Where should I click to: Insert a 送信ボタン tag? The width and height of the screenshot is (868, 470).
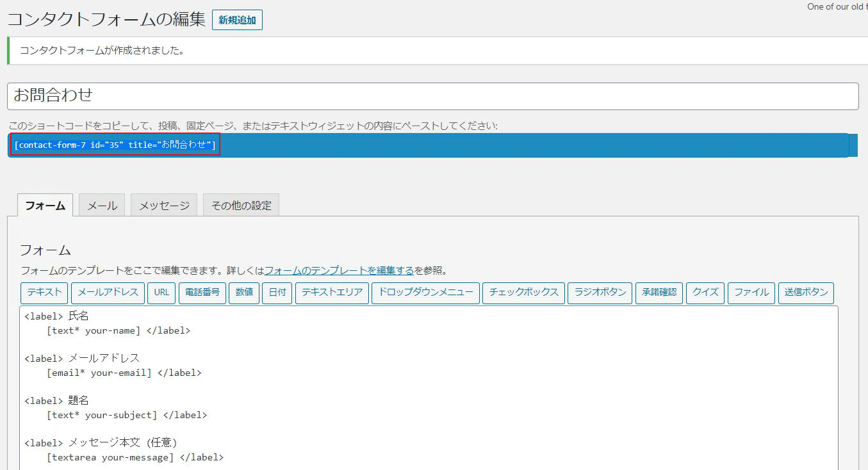806,293
